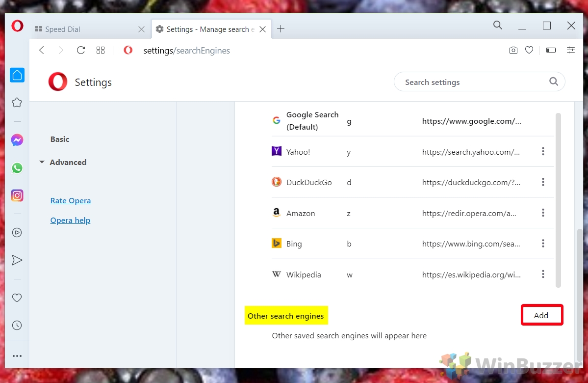Open the Opera main menu logo
The width and height of the screenshot is (588, 383).
[17, 26]
